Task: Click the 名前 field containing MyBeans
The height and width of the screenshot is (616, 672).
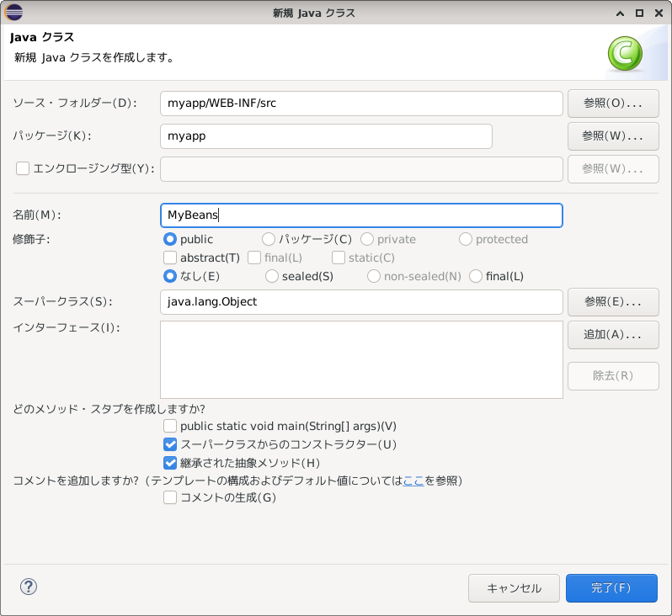Action: pos(361,215)
